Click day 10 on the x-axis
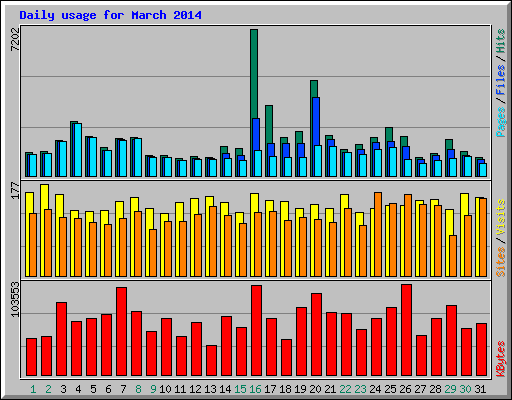 [165, 389]
